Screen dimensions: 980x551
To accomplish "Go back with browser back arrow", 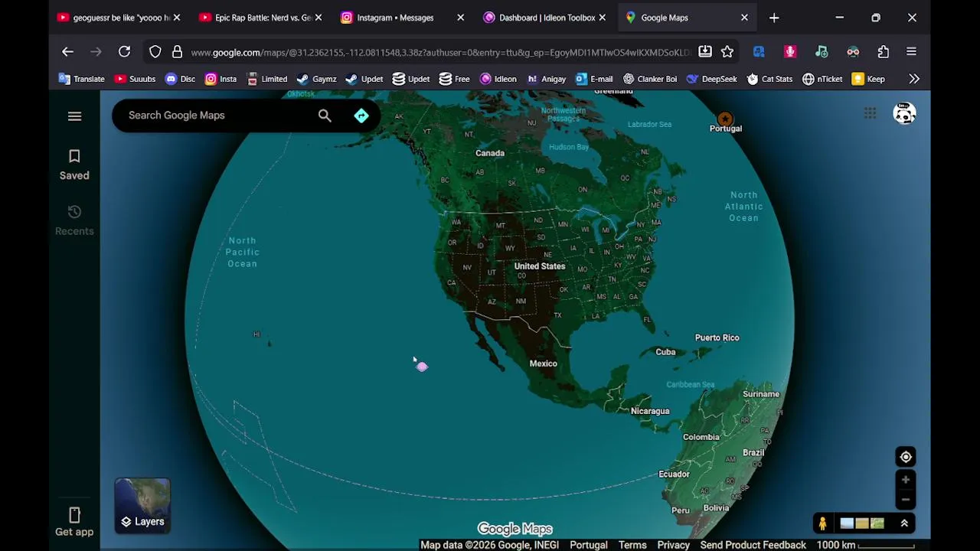I will [67, 52].
